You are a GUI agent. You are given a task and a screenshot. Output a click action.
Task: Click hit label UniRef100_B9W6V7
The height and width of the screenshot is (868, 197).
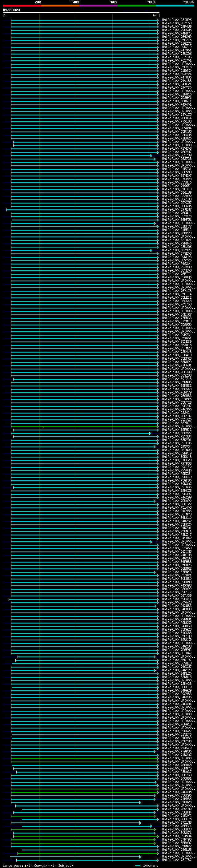pos(176,731)
